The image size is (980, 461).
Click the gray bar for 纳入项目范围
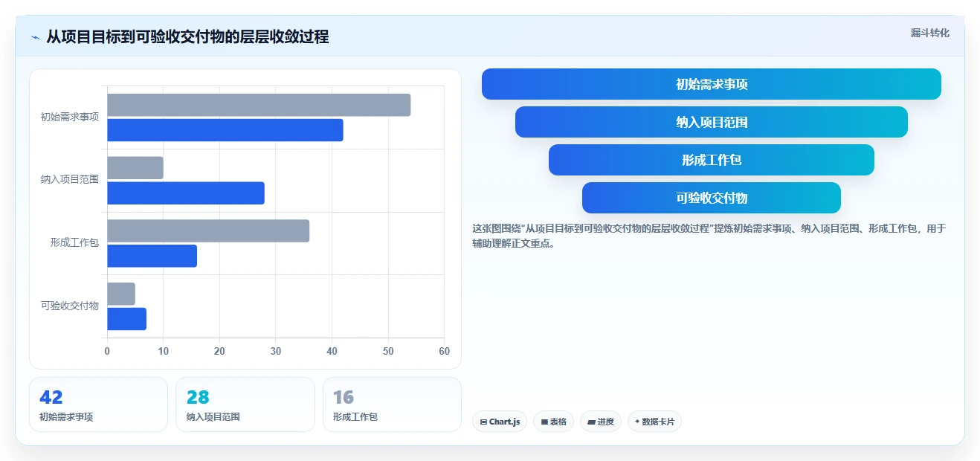point(135,168)
